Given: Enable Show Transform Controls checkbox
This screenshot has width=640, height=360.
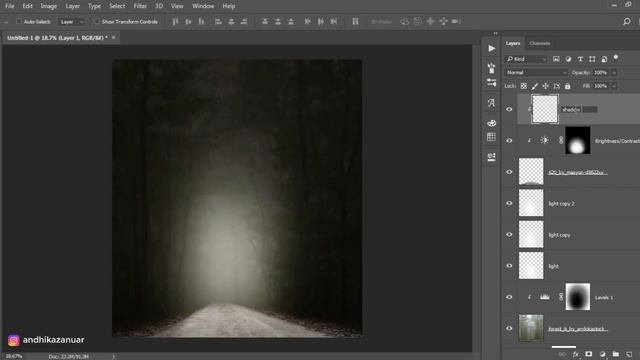Looking at the screenshot, I should [97, 21].
